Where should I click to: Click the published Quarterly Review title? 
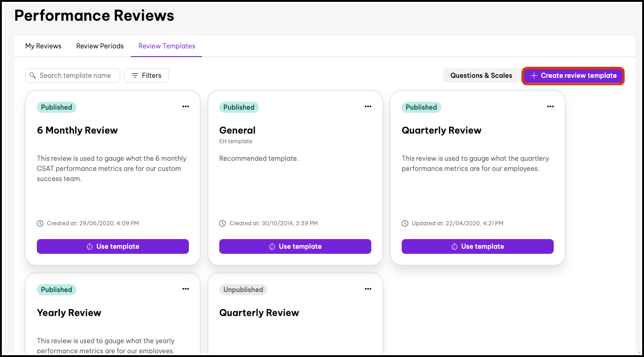point(441,130)
